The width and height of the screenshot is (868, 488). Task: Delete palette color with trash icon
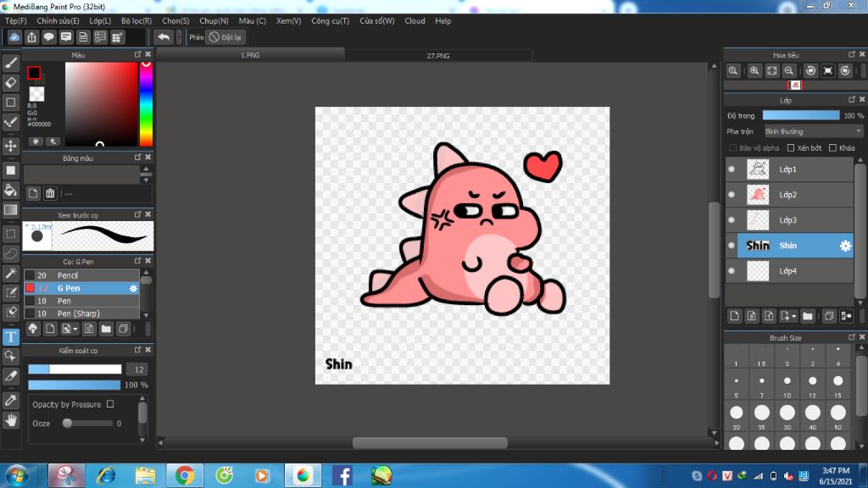click(x=50, y=193)
